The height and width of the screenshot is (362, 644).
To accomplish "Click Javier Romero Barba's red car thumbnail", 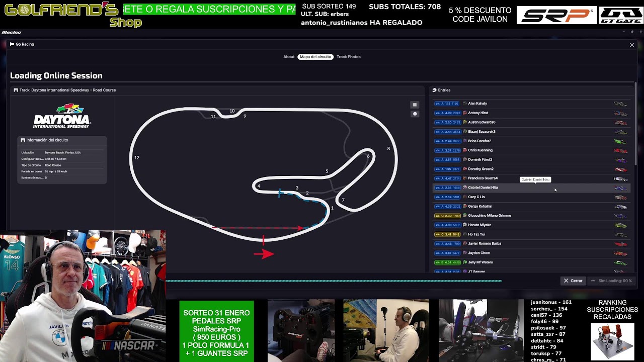I will pos(620,244).
